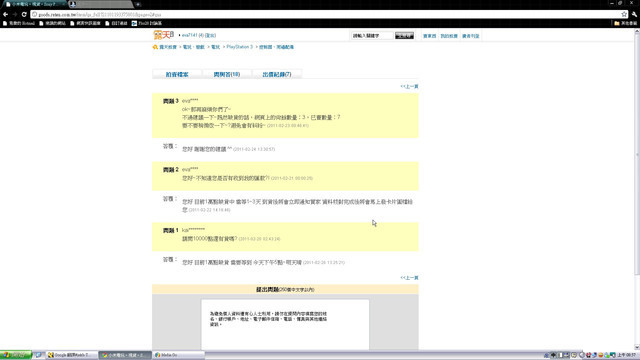The width and height of the screenshot is (640, 360).
Task: Open the Chrome wrench settings menu
Action: pyautogui.click(x=634, y=14)
